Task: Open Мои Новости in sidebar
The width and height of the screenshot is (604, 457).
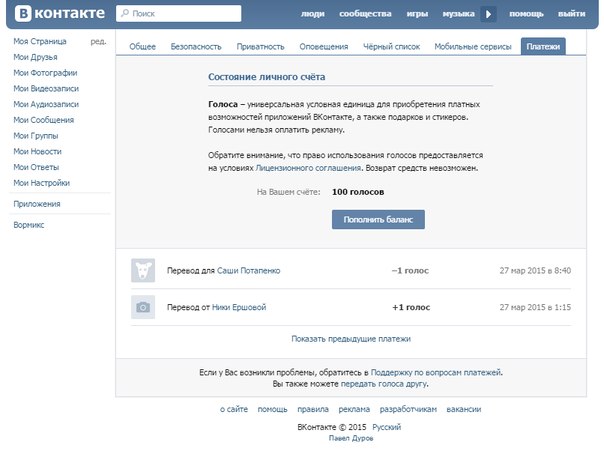Action: [x=37, y=151]
